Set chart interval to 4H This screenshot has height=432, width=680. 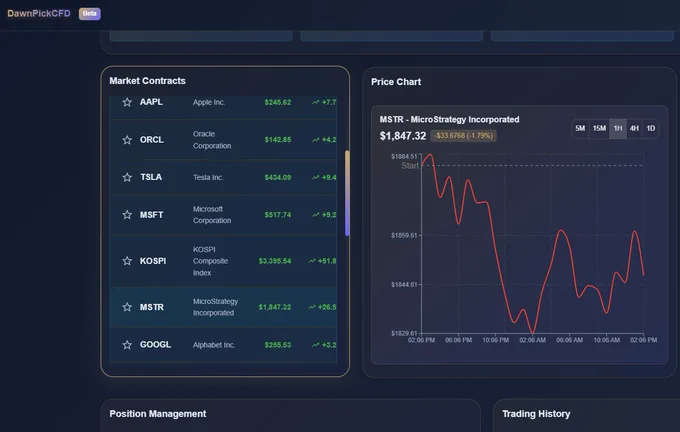634,128
